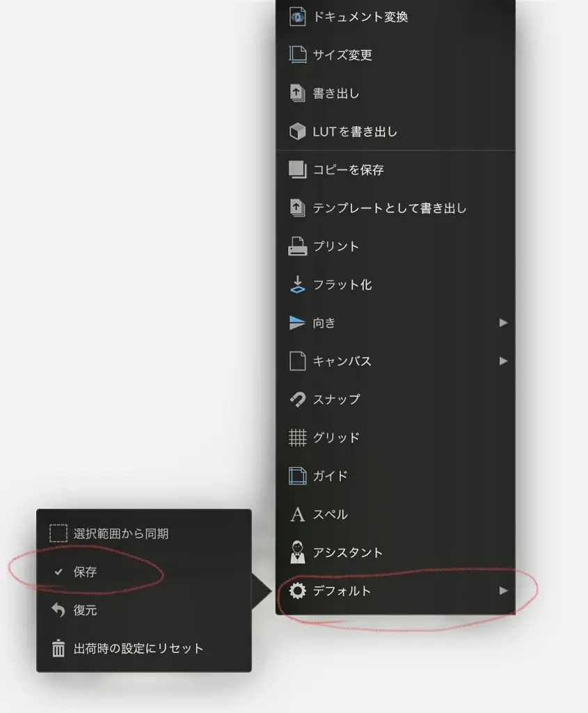Click the 向き label text
Viewport: 588px width, 713px height.
coord(324,323)
